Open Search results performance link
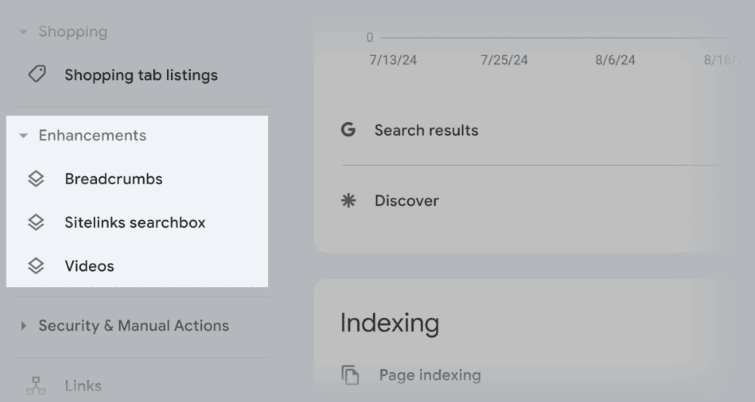Viewport: 755px width, 402px height. (426, 130)
